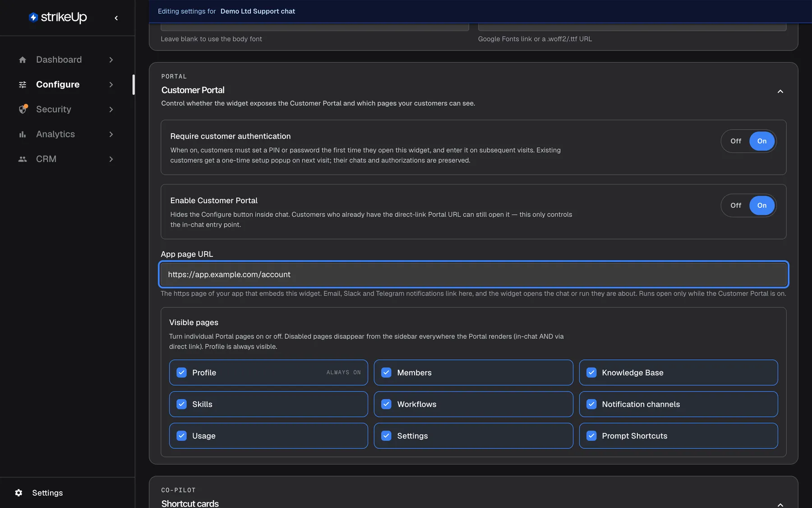Click the Demo Ltd Support chat title
This screenshot has height=508, width=812.
(258, 11)
